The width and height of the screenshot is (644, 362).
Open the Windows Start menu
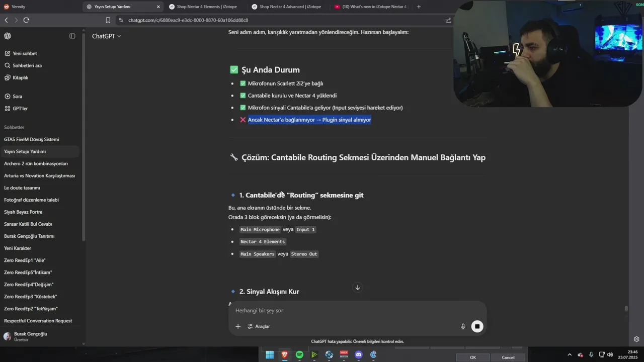(270, 355)
